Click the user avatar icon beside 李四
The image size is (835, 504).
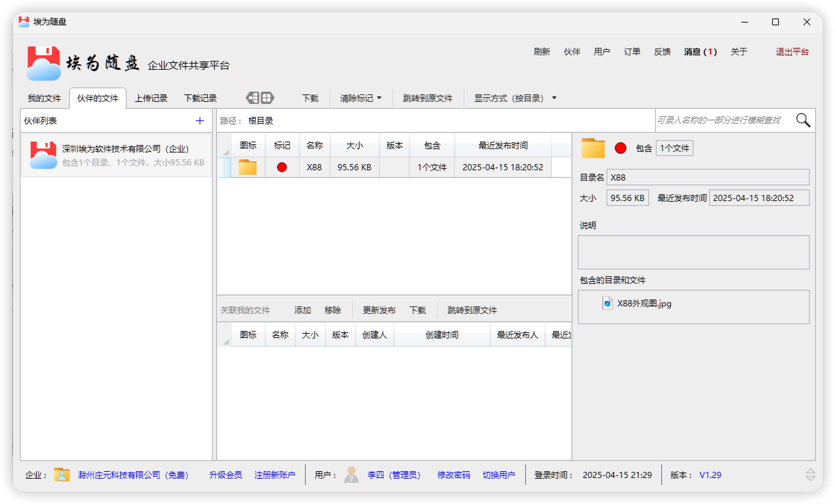[x=351, y=475]
